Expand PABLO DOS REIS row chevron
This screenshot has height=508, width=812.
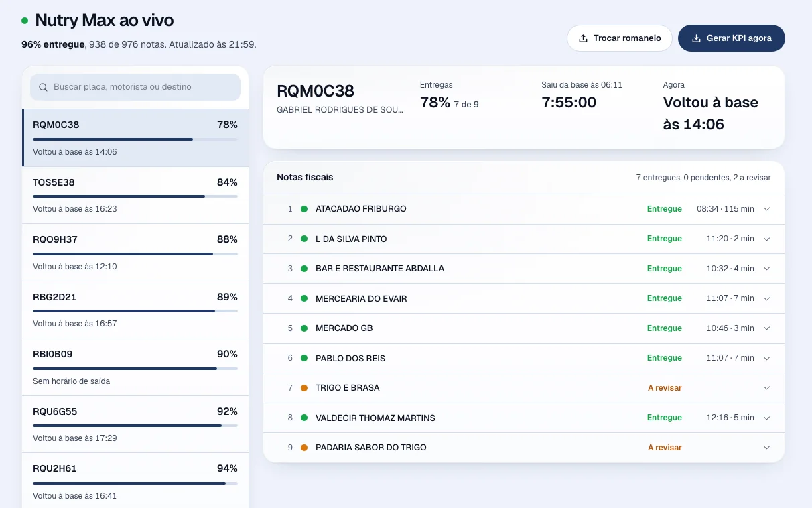[x=767, y=358]
